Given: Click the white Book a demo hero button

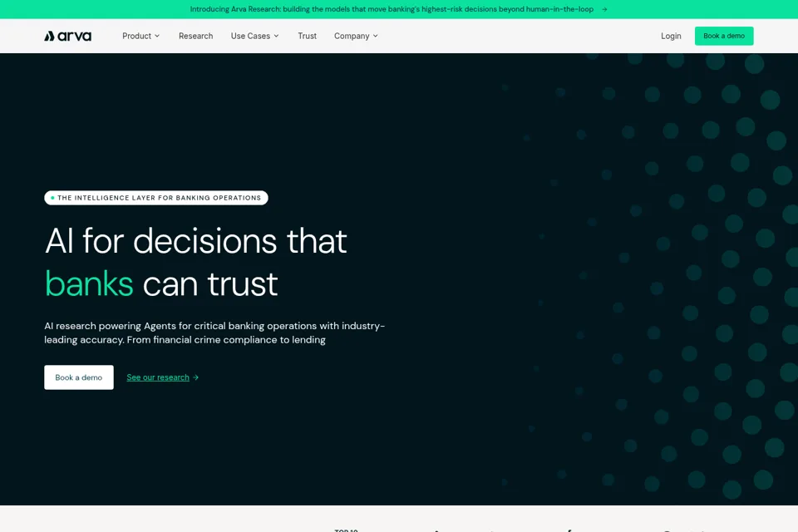Looking at the screenshot, I should [79, 377].
